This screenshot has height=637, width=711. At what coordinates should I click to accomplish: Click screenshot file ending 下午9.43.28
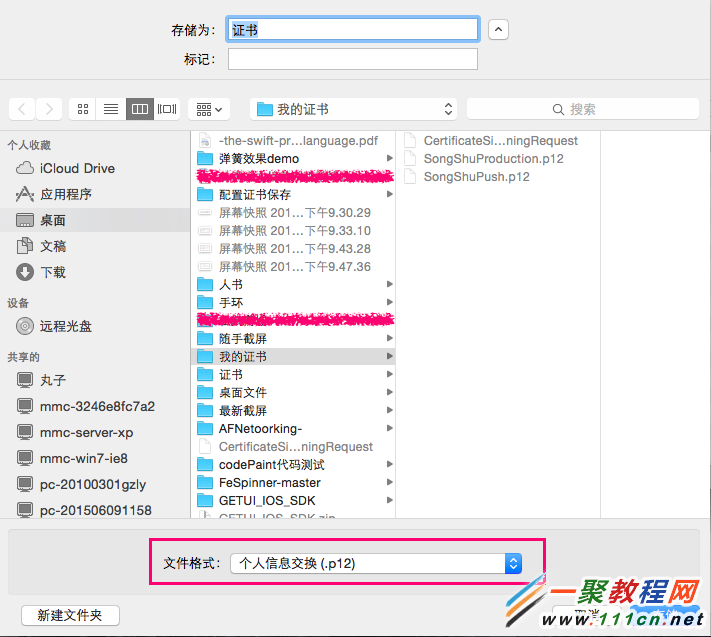[293, 249]
